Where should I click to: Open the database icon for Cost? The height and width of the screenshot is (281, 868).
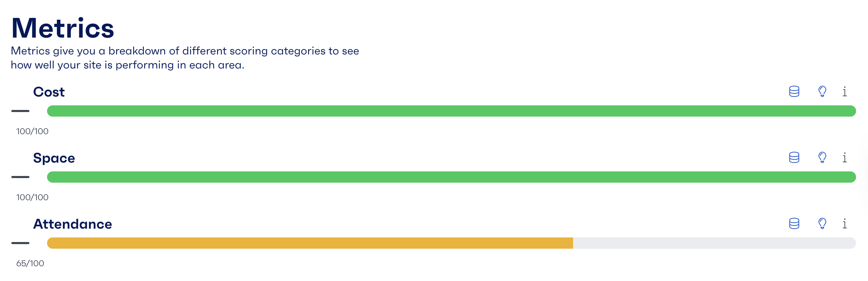[x=794, y=92]
